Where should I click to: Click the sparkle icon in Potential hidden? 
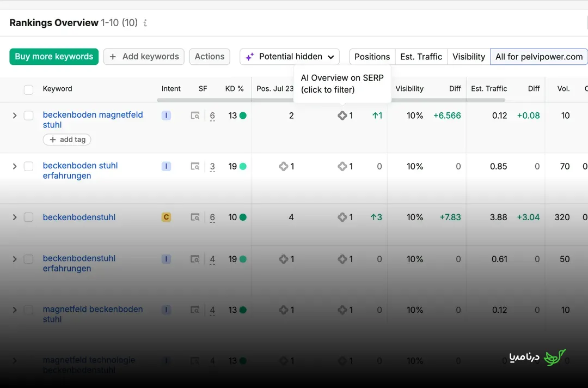(249, 57)
